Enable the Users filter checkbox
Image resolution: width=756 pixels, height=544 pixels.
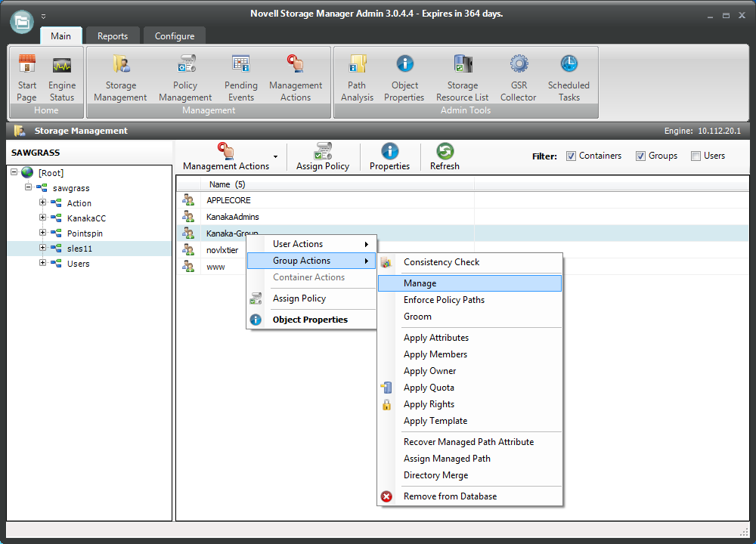pyautogui.click(x=696, y=156)
